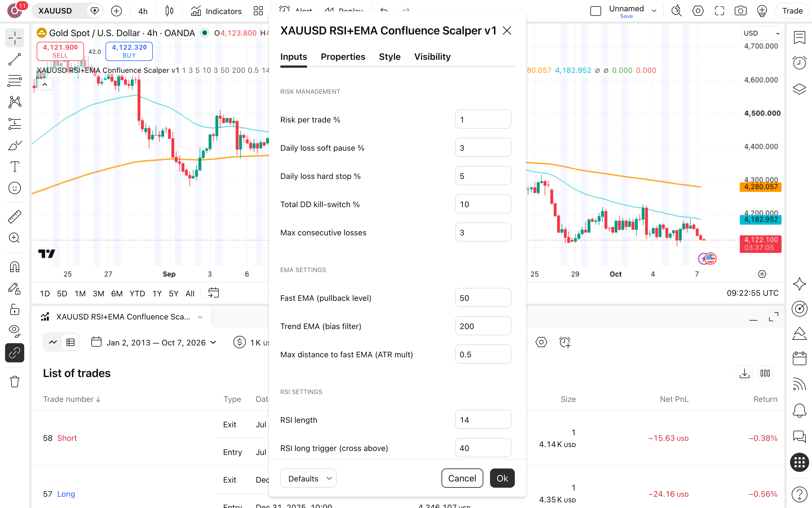This screenshot has height=508, width=812.
Task: Switch to the Visibility tab
Action: click(x=432, y=57)
